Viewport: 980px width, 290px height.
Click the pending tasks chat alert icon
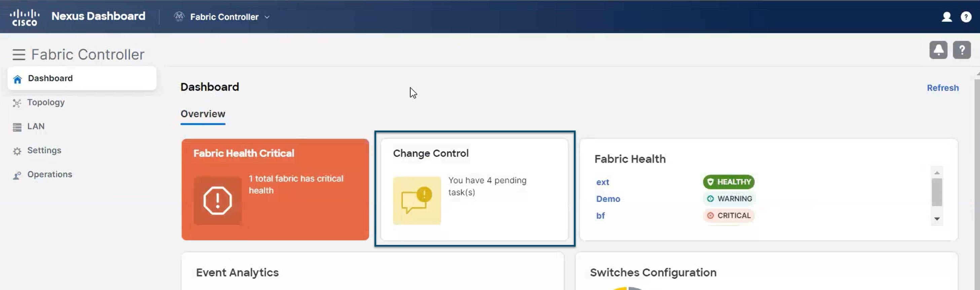(x=417, y=201)
